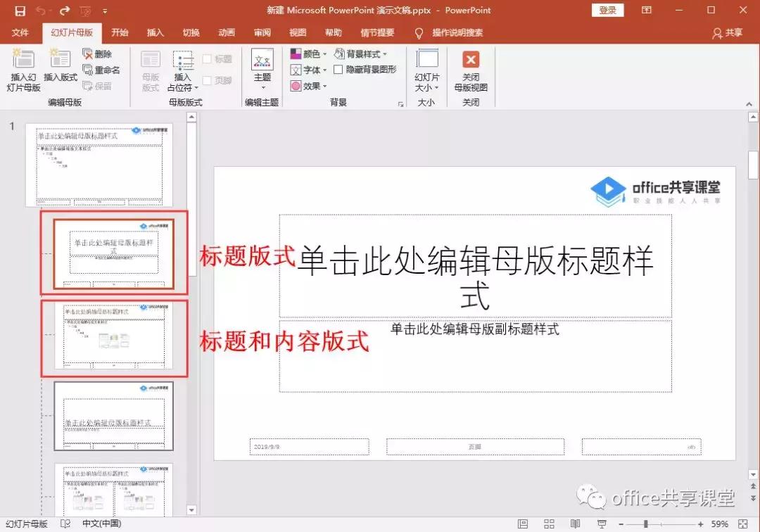Switch to the 视图 ribbon tab

[x=298, y=32]
